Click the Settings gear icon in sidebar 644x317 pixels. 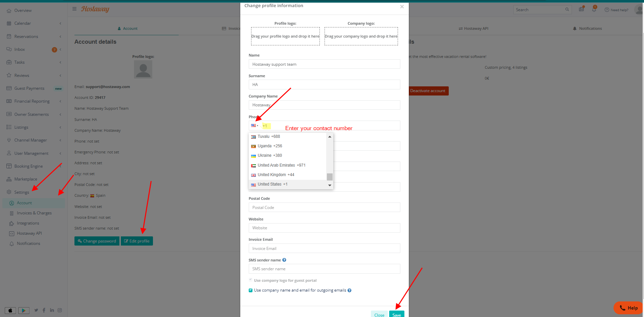click(9, 192)
